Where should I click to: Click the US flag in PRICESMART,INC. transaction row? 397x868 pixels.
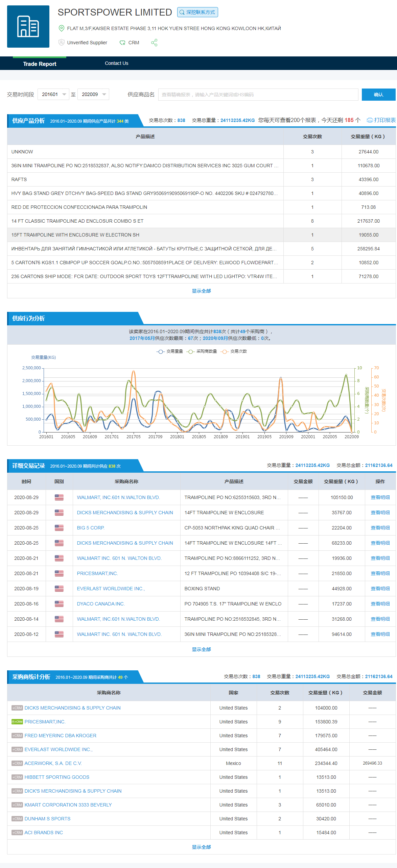tap(59, 573)
